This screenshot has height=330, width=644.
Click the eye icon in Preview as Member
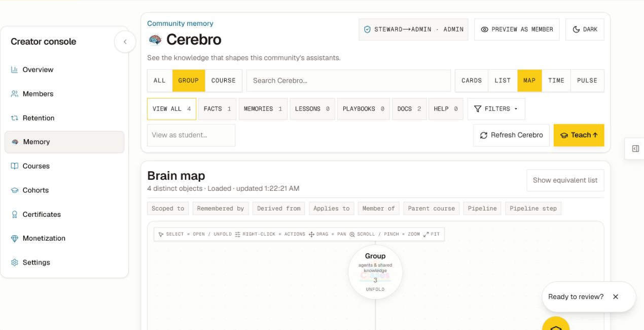point(484,29)
